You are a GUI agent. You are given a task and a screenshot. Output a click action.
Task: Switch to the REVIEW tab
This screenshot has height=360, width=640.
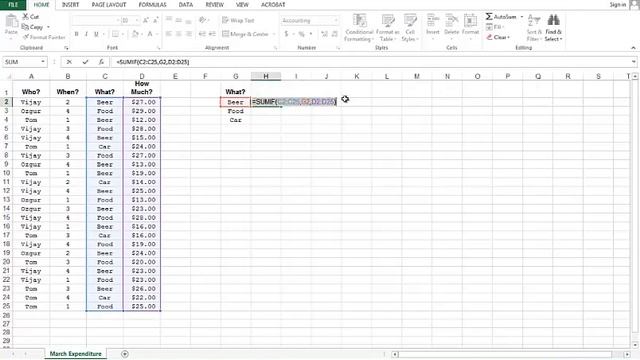[x=215, y=4]
